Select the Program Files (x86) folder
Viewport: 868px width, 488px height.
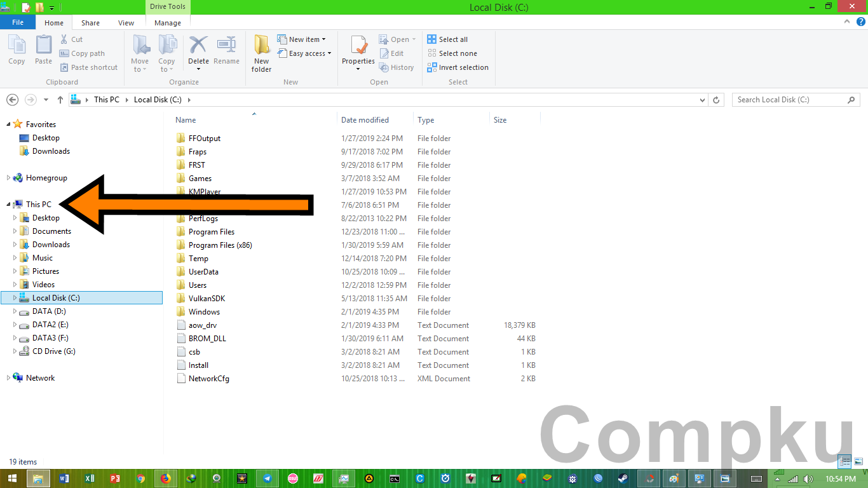(x=220, y=245)
